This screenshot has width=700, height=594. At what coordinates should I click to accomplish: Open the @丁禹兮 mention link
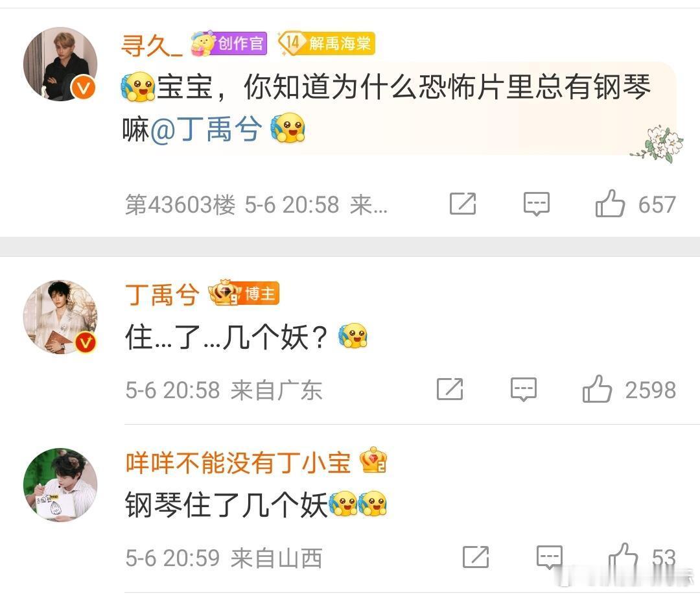[206, 130]
